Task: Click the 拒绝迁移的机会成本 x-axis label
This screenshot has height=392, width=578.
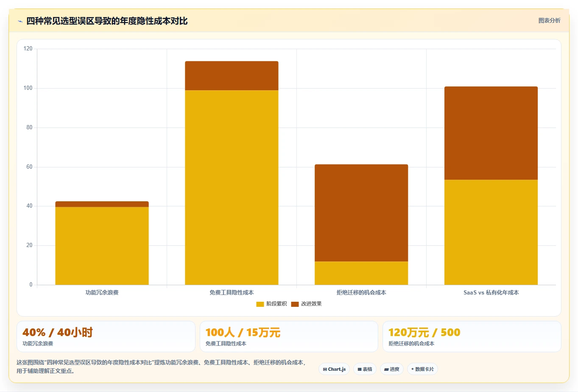Action: pyautogui.click(x=361, y=292)
